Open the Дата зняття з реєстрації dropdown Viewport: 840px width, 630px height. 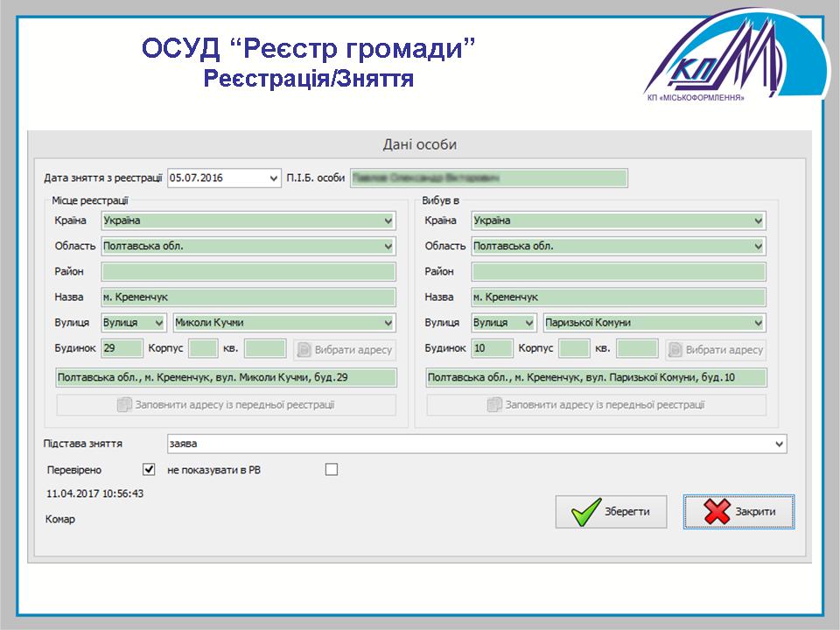[274, 178]
